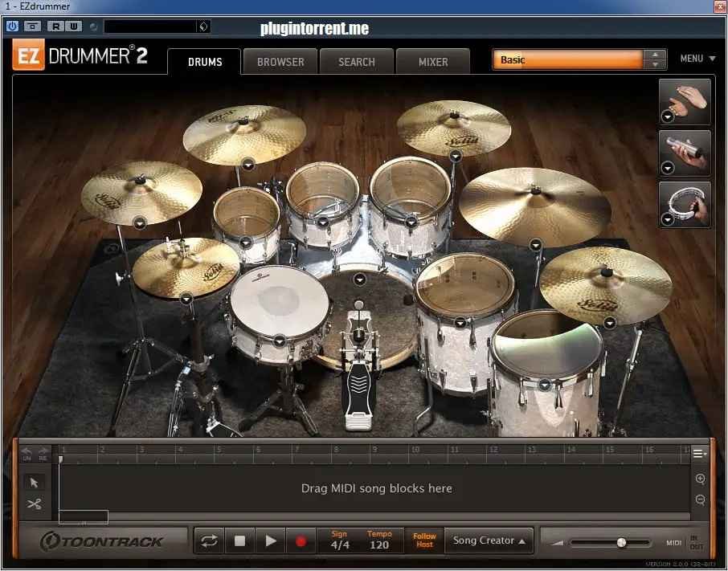This screenshot has width=728, height=571.
Task: Open the large ride cymbal dropdown
Action: click(536, 244)
